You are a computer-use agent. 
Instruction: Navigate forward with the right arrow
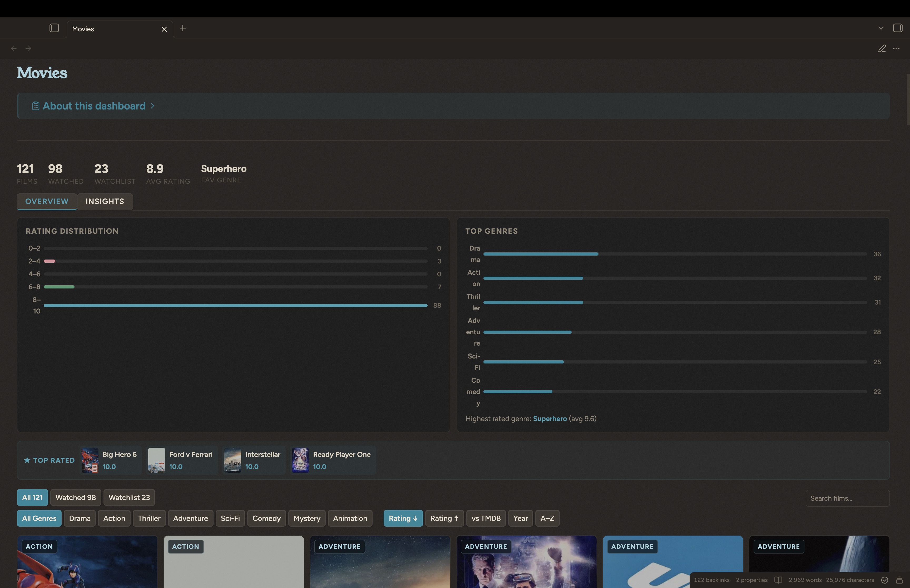[28, 48]
